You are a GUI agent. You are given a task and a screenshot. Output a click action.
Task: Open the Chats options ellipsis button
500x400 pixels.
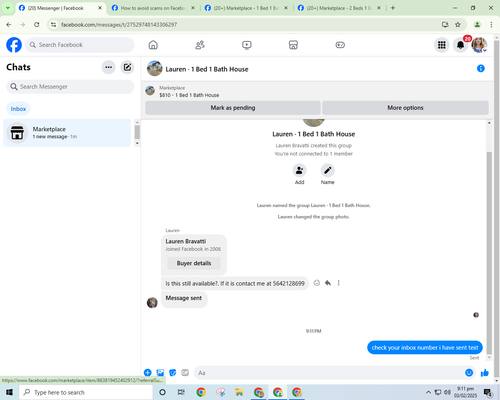coord(108,67)
